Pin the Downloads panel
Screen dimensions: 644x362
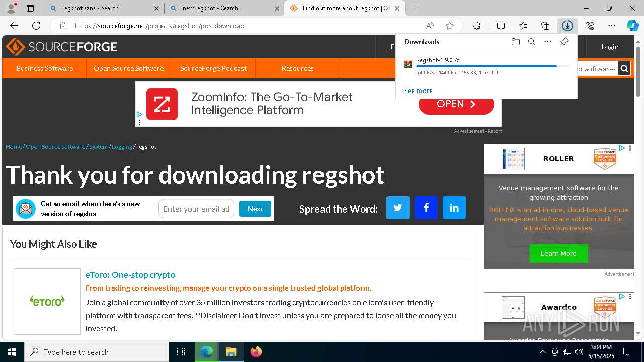click(x=564, y=42)
